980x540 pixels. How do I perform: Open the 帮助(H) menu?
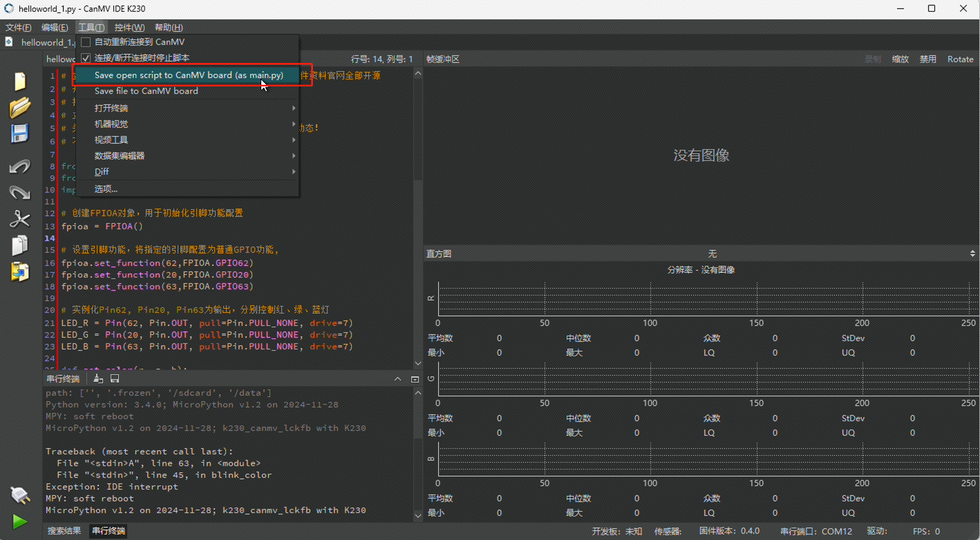tap(168, 27)
